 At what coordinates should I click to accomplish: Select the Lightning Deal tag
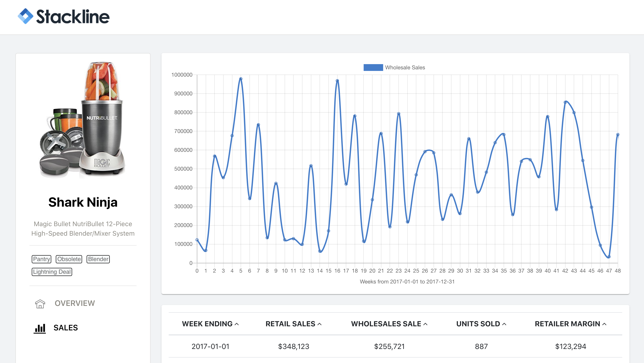tap(52, 272)
